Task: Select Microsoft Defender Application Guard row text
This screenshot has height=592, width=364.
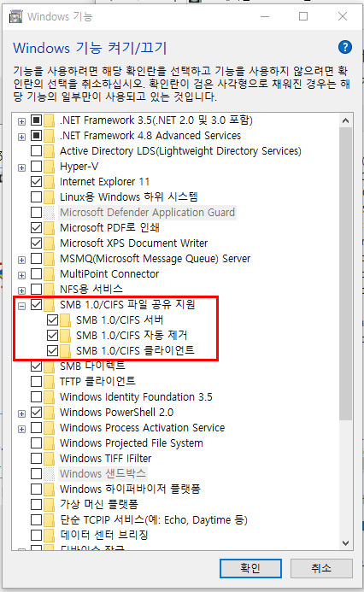Action: (x=147, y=213)
